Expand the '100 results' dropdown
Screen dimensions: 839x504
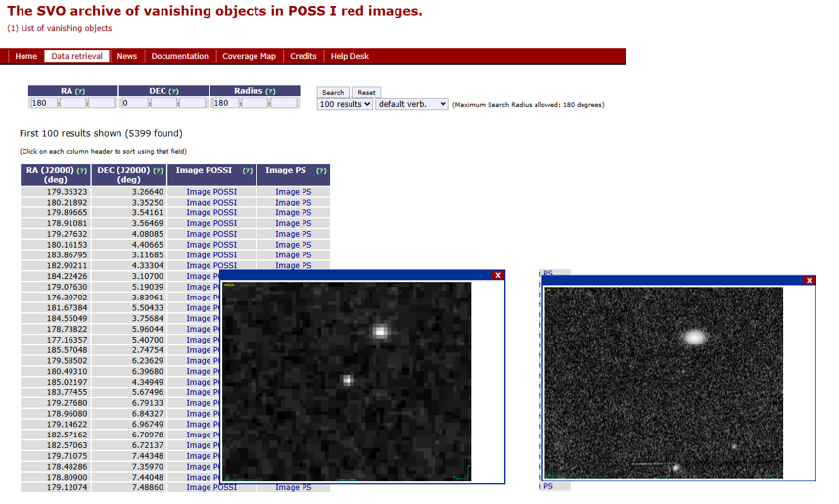(x=345, y=104)
